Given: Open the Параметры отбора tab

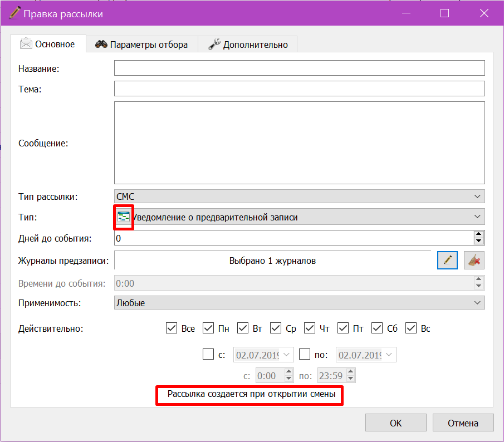Looking at the screenshot, I should click(142, 45).
